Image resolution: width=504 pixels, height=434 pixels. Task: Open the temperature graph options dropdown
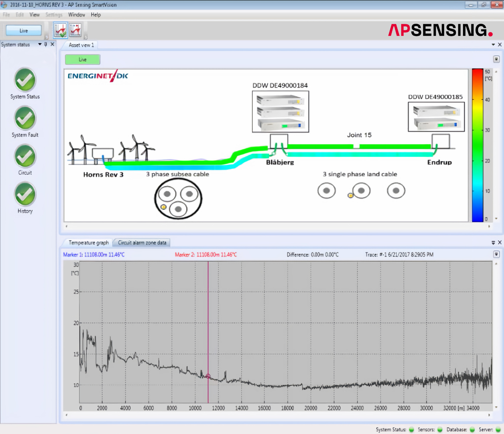[x=496, y=254]
